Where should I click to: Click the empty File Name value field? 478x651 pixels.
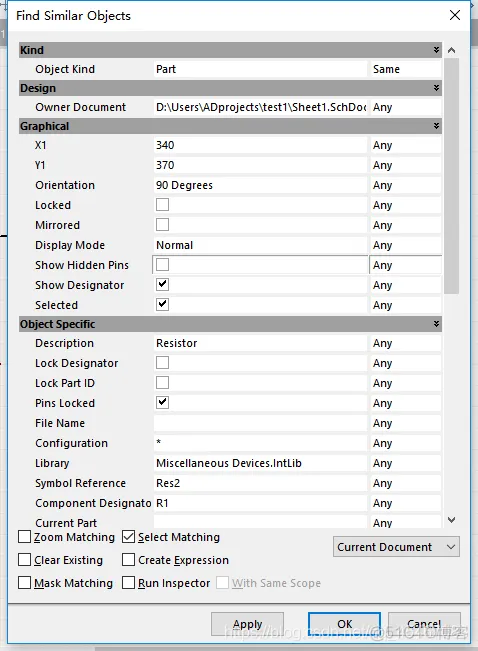[260, 423]
